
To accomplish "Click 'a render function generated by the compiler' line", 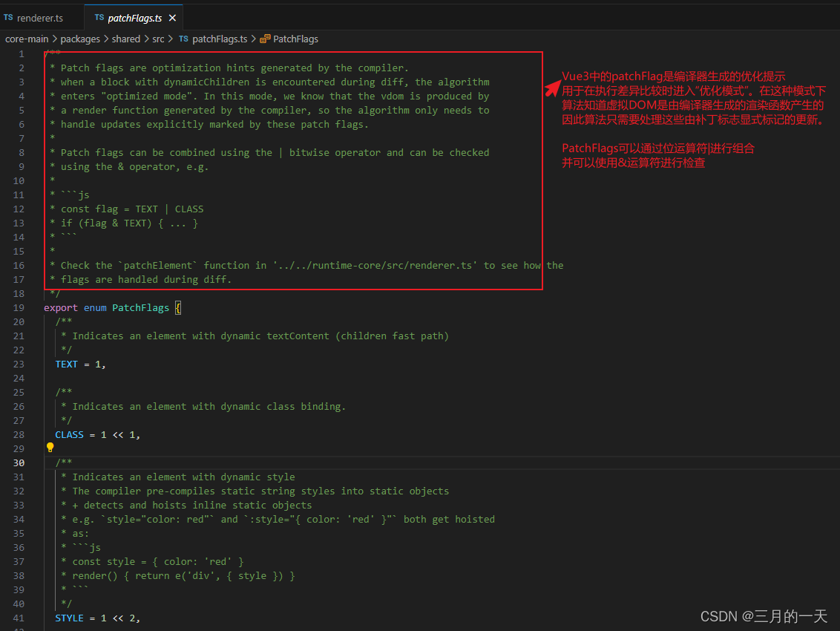I will pos(269,111).
